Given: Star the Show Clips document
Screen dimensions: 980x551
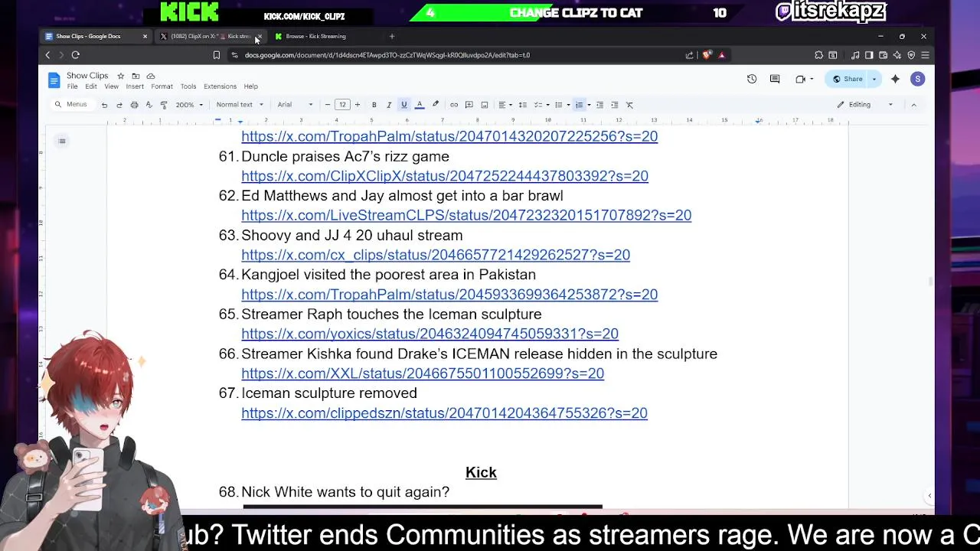Looking at the screenshot, I should pyautogui.click(x=120, y=76).
